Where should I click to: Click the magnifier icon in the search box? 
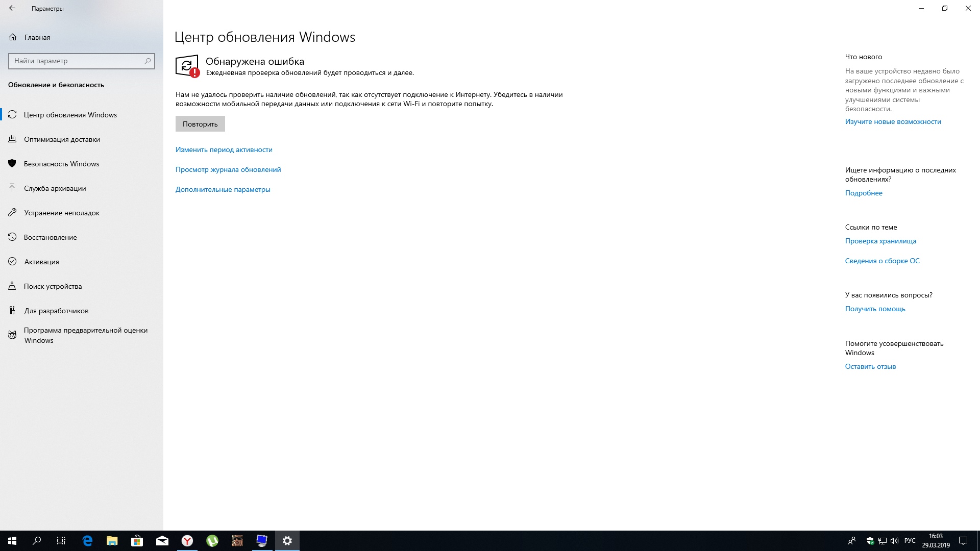pyautogui.click(x=148, y=61)
